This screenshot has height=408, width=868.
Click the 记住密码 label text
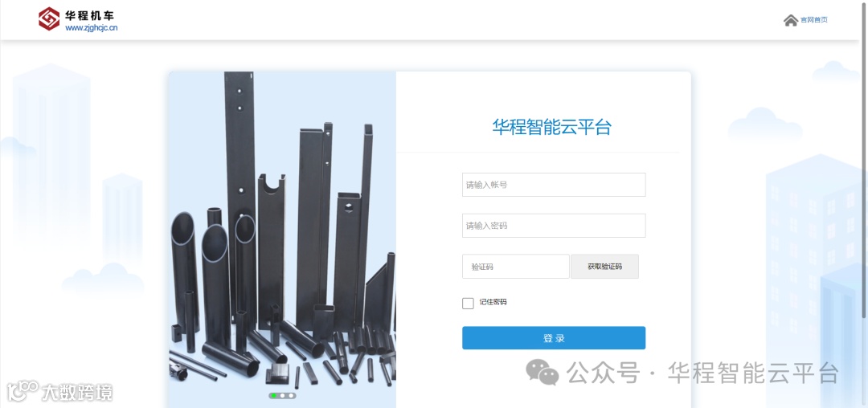[x=493, y=302]
